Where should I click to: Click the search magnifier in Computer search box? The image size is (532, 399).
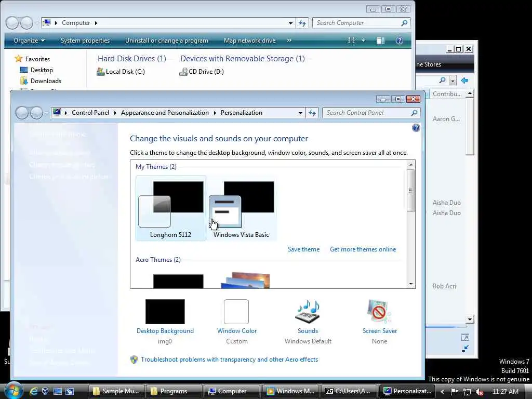(404, 23)
